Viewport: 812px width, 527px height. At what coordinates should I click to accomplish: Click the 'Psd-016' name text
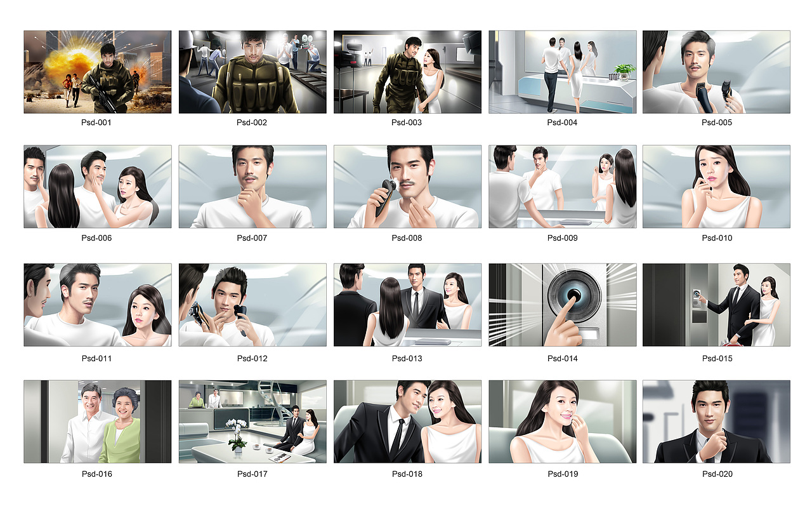pos(96,474)
